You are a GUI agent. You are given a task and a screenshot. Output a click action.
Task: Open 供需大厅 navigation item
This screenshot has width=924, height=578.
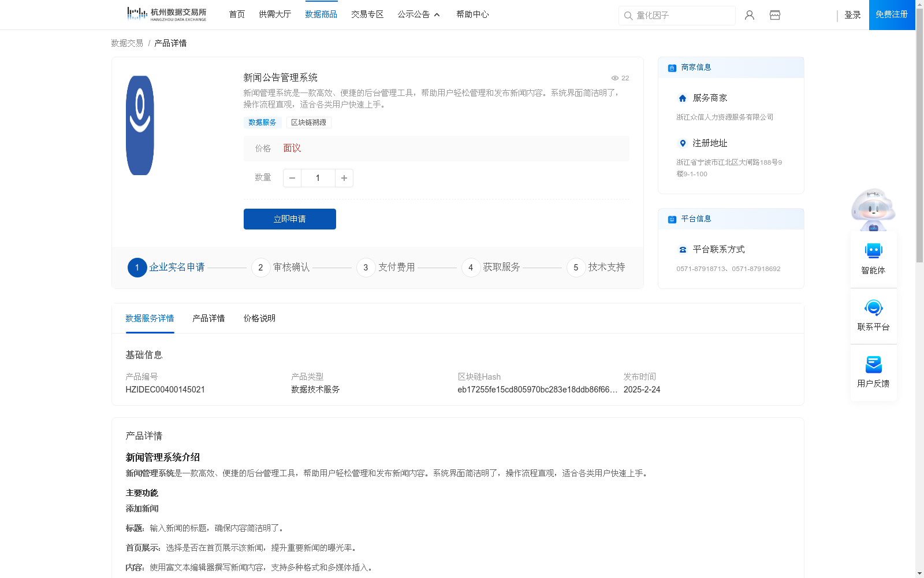[275, 14]
